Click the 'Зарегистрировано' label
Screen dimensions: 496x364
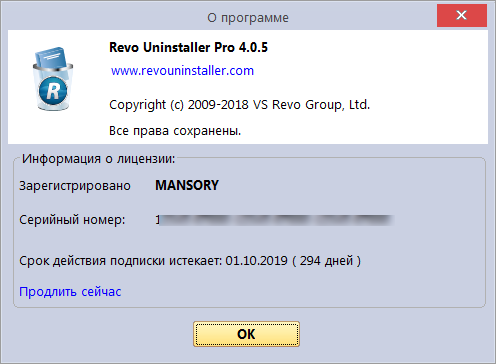[x=75, y=186]
